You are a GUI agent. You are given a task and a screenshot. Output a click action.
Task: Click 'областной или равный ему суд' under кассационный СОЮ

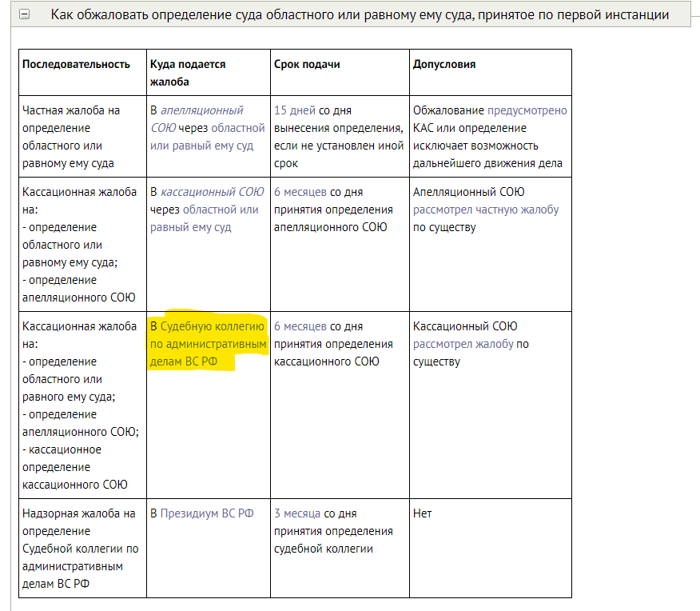point(206,218)
